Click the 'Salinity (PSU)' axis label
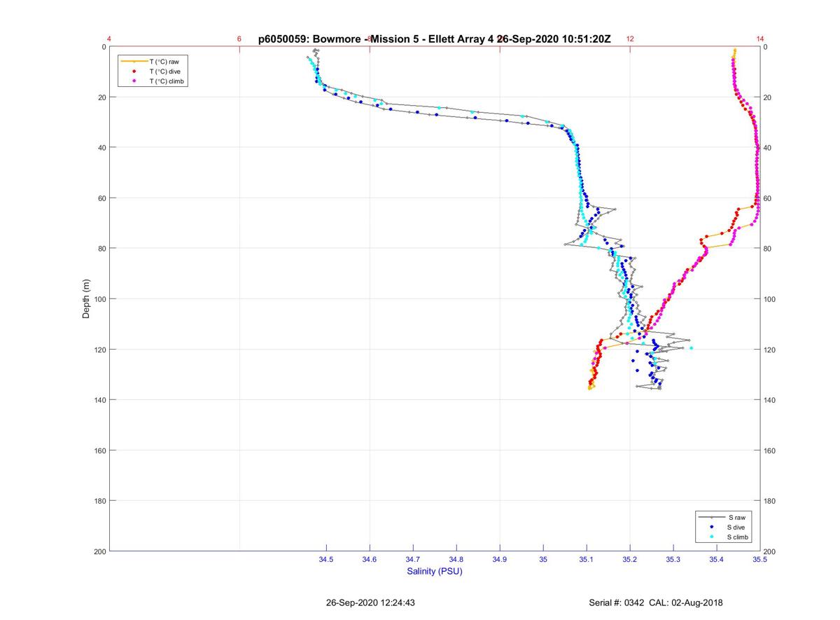 [435, 572]
